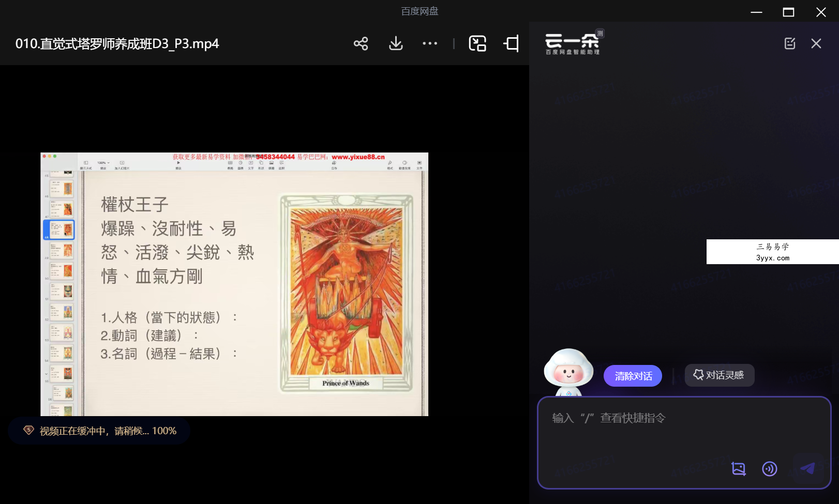The image size is (839, 504).
Task: Click the video title 010.直觉式塔罗师养成班D3_P3.mp4
Action: coord(117,43)
